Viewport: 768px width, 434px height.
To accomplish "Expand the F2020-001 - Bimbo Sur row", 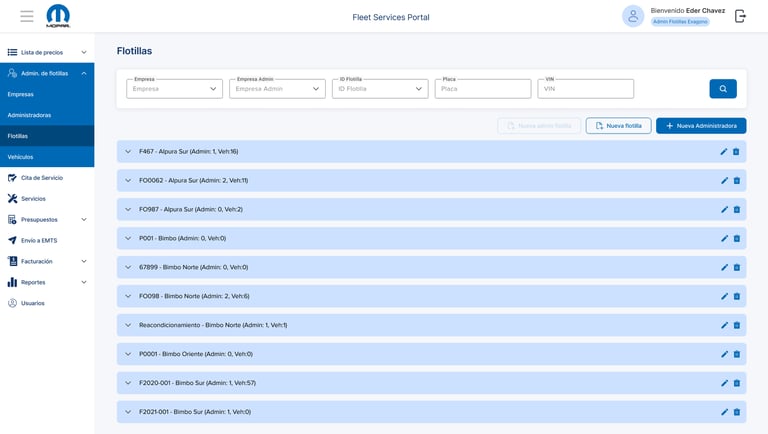I will tap(128, 383).
